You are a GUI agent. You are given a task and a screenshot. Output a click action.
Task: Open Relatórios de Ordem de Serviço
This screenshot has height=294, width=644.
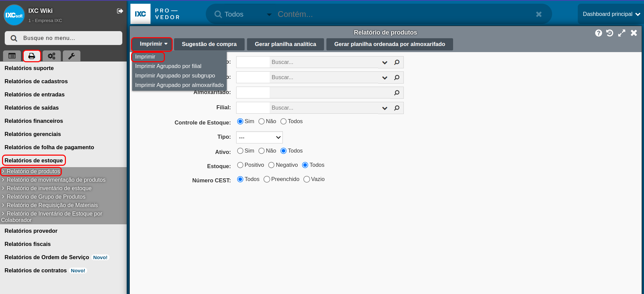pos(47,257)
